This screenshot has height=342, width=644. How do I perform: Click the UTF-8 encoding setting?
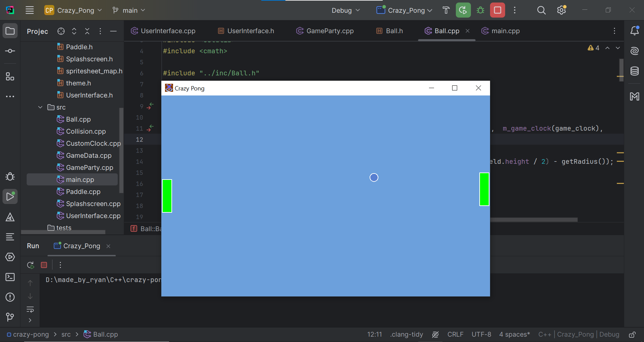(481, 334)
